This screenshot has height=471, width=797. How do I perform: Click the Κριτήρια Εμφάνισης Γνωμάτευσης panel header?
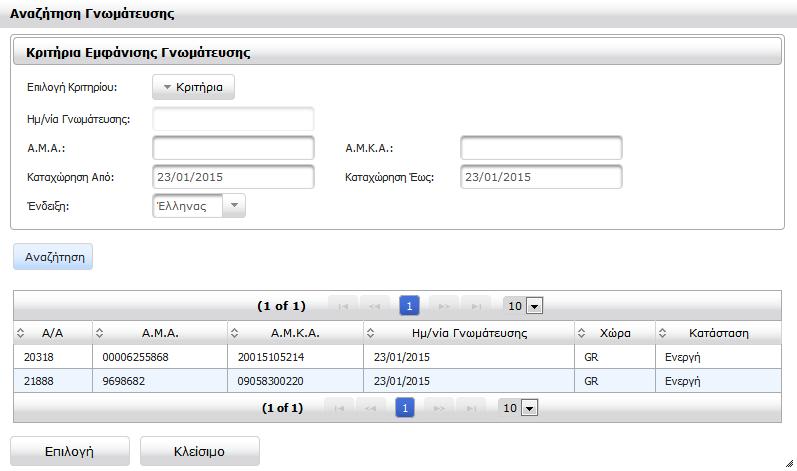(397, 52)
